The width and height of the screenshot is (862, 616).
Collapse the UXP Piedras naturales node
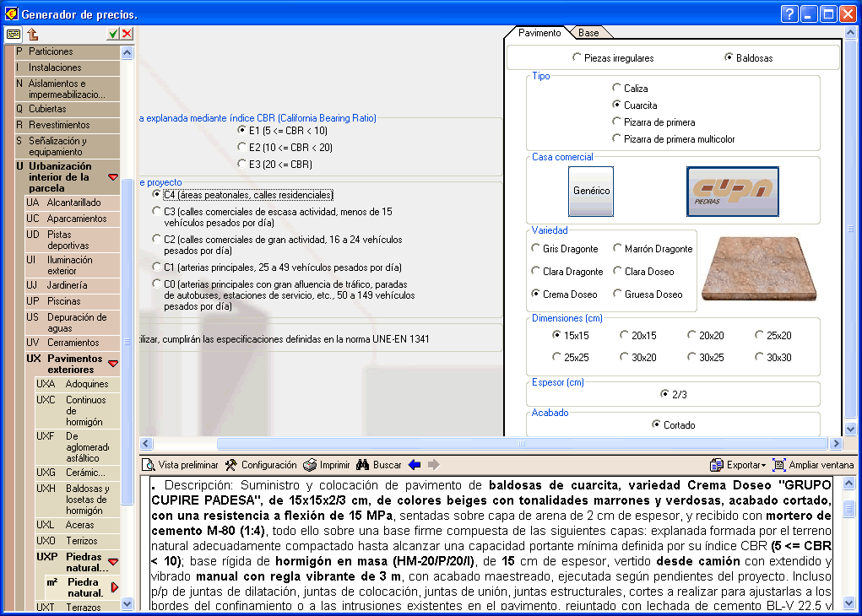113,562
